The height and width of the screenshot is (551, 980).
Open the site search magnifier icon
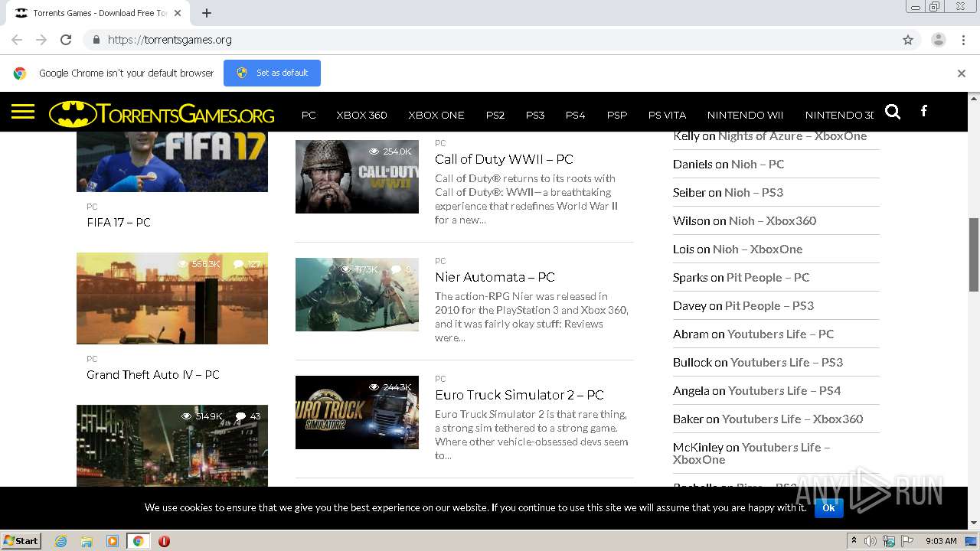893,112
